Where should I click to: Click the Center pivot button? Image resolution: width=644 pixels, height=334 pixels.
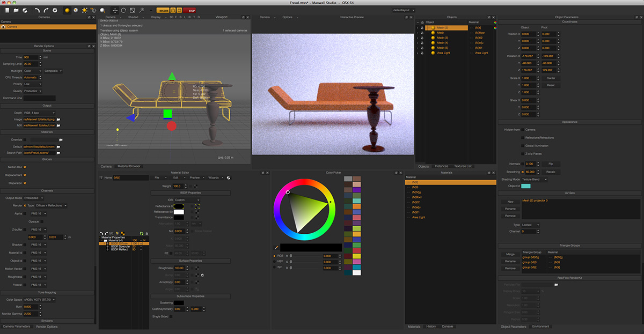pos(551,78)
